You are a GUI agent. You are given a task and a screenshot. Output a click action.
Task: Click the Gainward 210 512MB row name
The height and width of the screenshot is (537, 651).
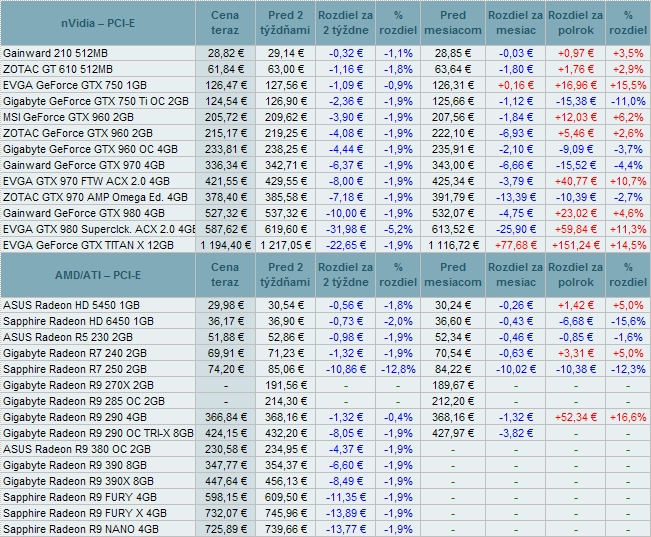tap(55, 53)
